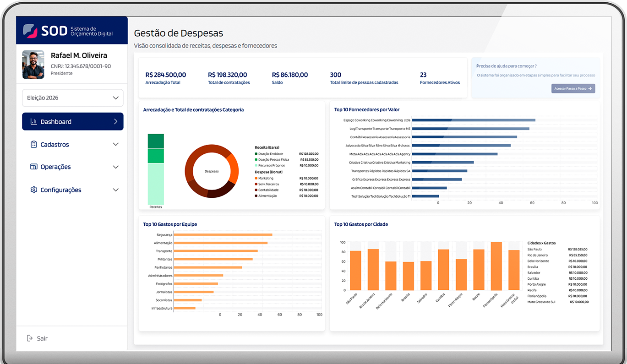This screenshot has height=364, width=627.
Task: Click the Acessar Passo a Passo button
Action: pyautogui.click(x=573, y=88)
